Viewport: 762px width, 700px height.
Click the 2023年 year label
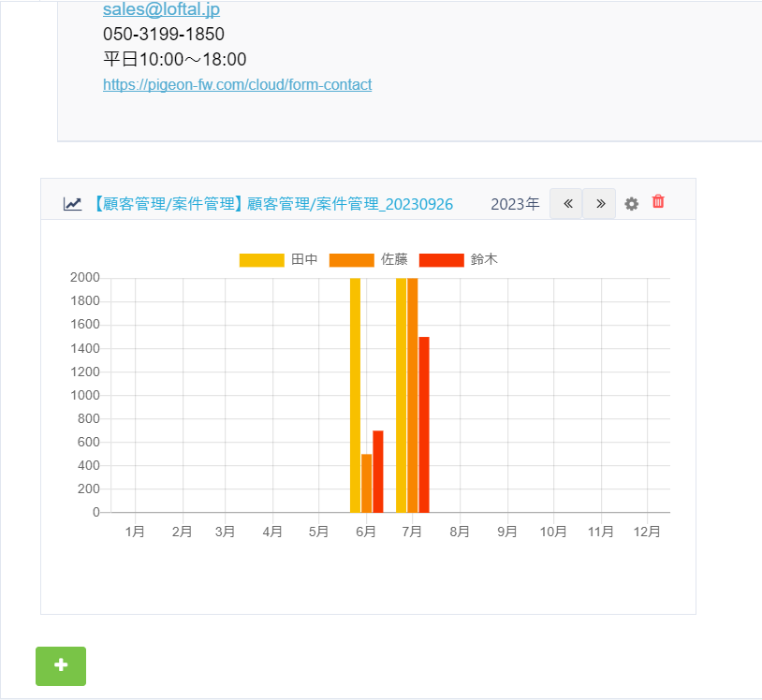515,204
